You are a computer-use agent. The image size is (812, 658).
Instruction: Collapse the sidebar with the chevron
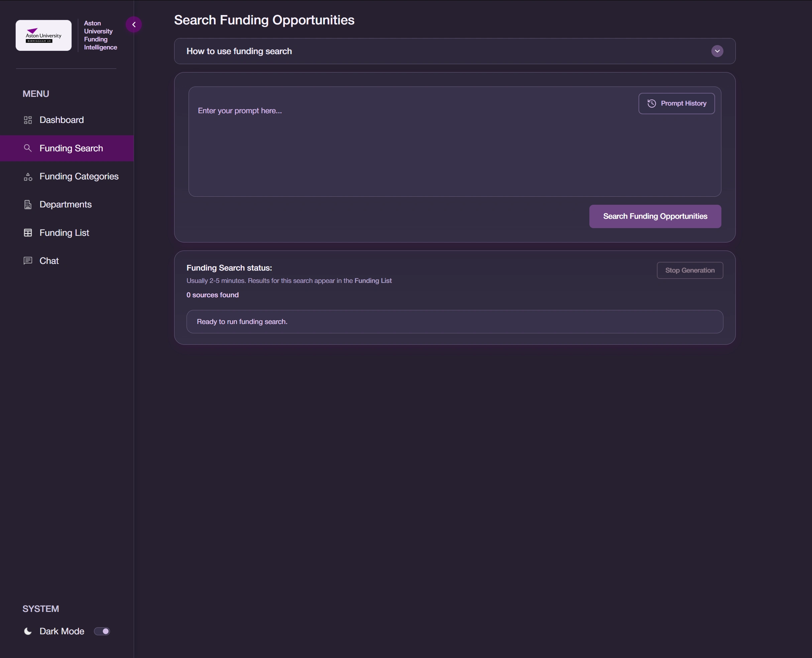(134, 25)
